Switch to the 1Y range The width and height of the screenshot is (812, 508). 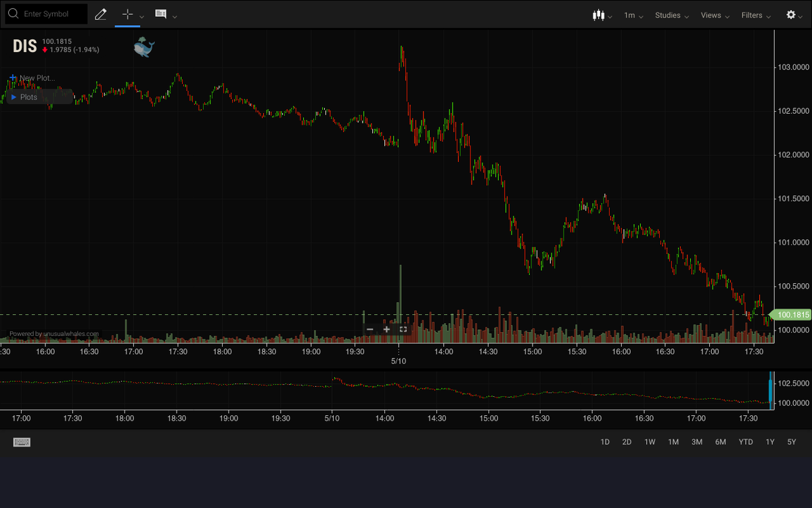(769, 442)
